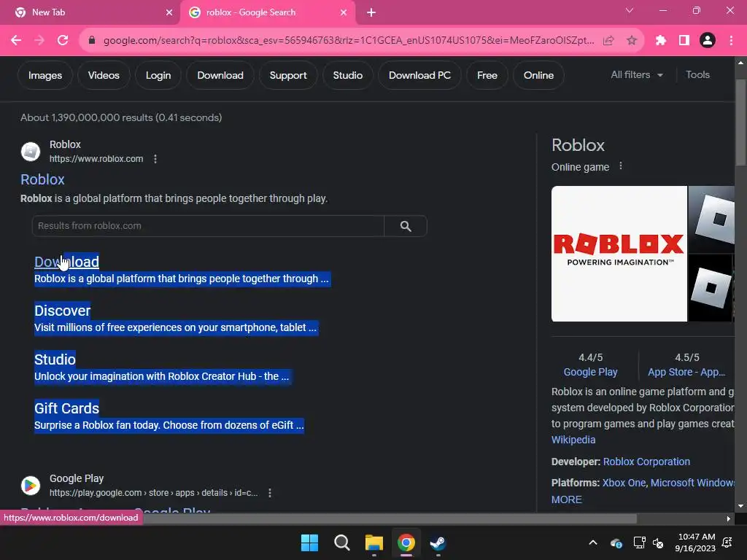Viewport: 747px width, 560px height.
Task: Expand the All filters dropdown
Action: click(637, 75)
